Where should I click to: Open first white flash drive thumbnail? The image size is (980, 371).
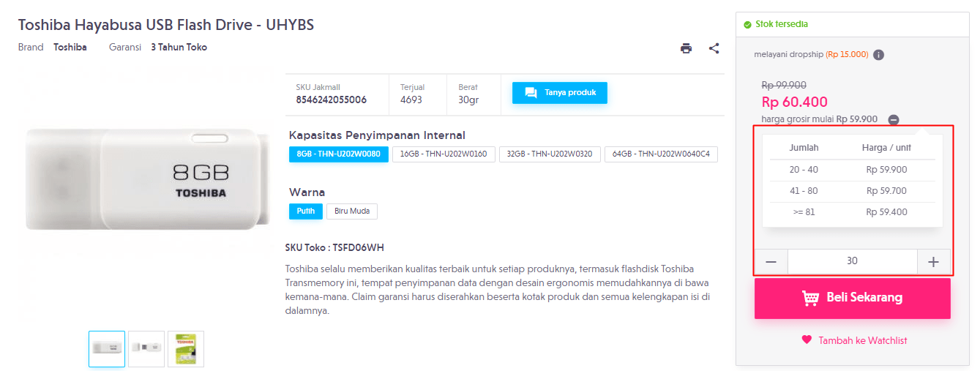click(x=107, y=349)
